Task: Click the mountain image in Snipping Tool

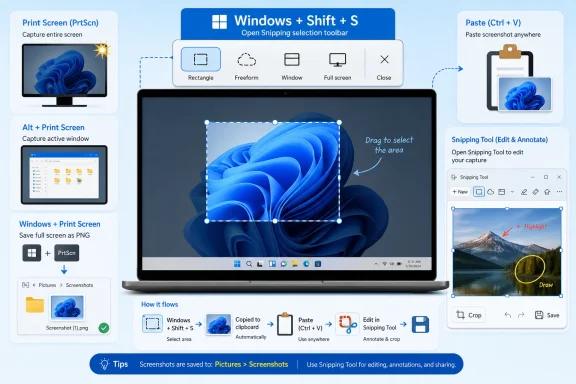Action: (507, 252)
